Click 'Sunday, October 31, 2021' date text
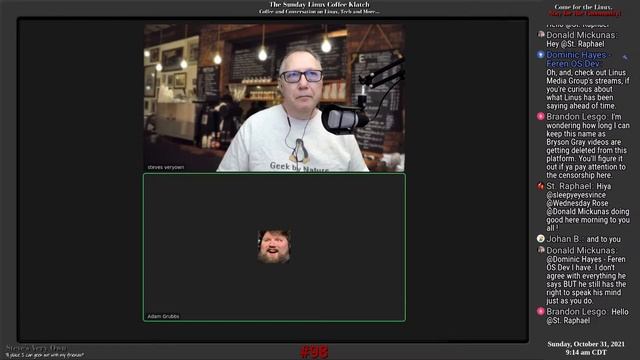The width and height of the screenshot is (640, 360). (x=586, y=344)
